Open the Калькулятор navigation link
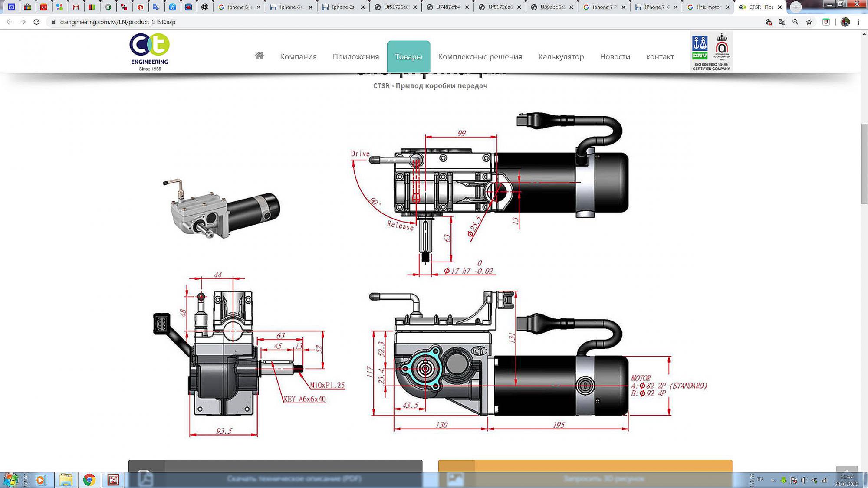This screenshot has height=488, width=868. click(x=561, y=57)
